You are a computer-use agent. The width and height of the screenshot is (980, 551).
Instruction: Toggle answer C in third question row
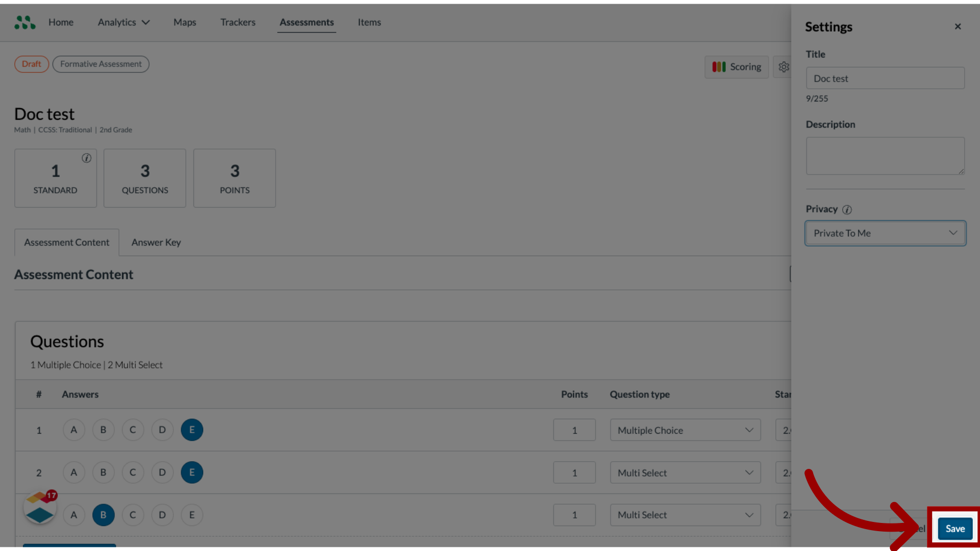(x=133, y=515)
